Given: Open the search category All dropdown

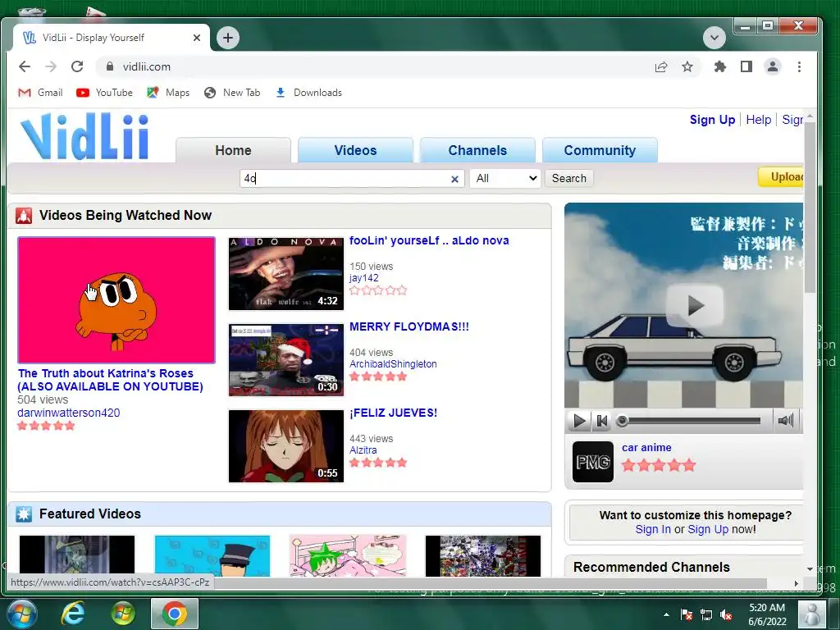Looking at the screenshot, I should [x=505, y=178].
